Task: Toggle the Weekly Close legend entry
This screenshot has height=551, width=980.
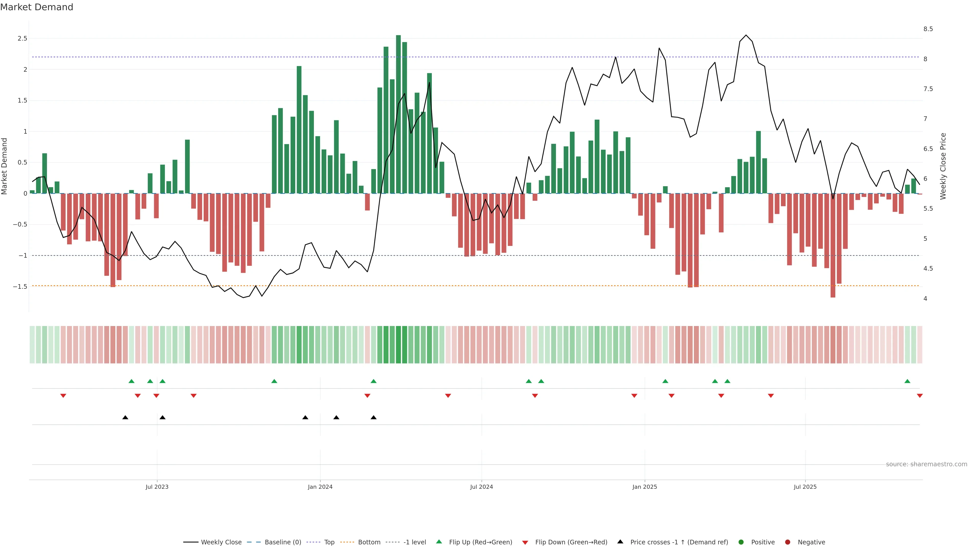Action: tap(221, 542)
